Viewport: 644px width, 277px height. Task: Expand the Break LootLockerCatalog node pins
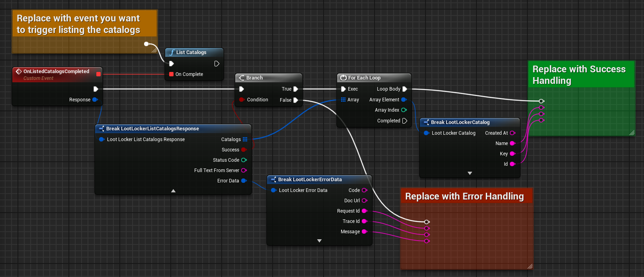pyautogui.click(x=470, y=173)
